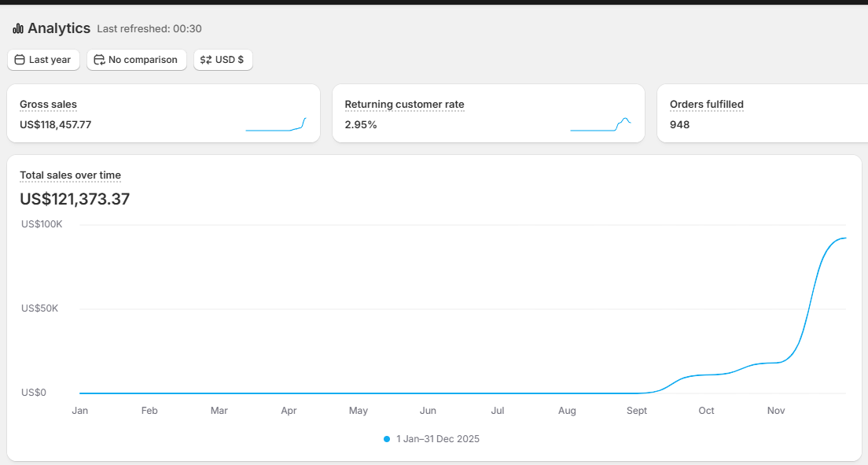Click the Analytics bar chart icon
This screenshot has width=868, height=465.
click(x=18, y=29)
